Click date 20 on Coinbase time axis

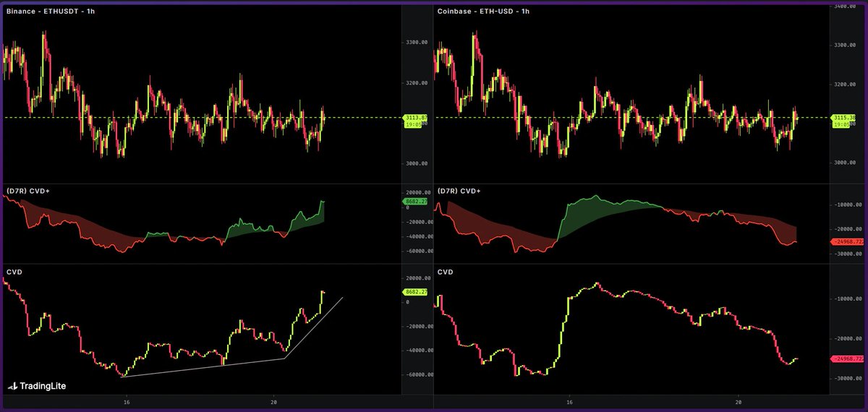coord(737,401)
